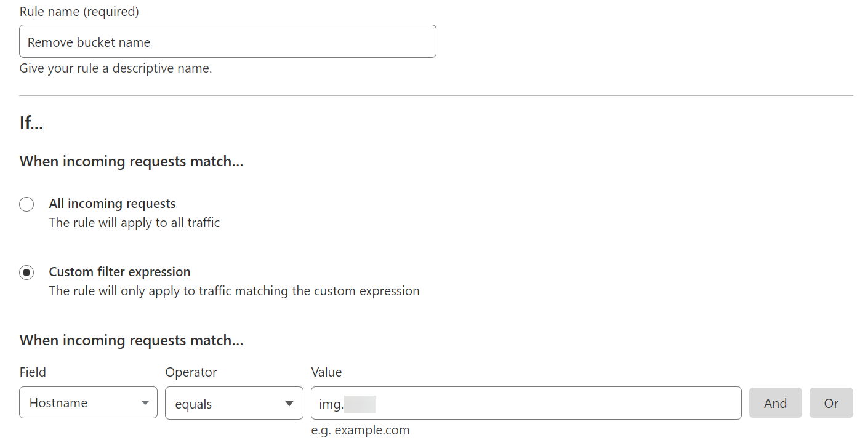868x443 pixels.
Task: Click the "Custom filter expression" label text
Action: [119, 272]
